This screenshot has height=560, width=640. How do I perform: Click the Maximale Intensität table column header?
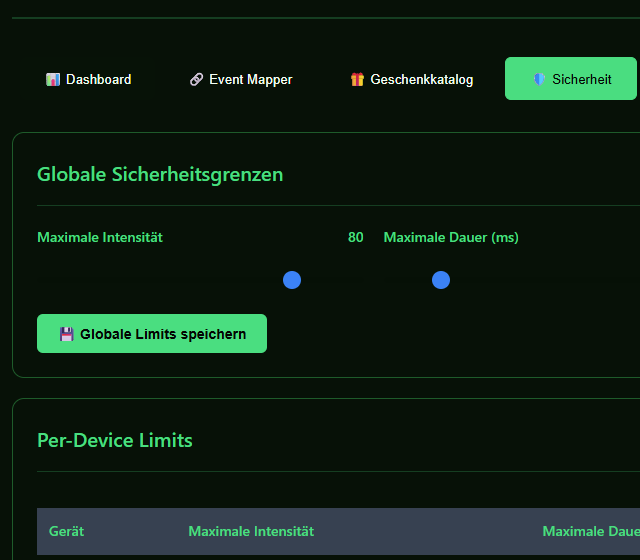[251, 531]
